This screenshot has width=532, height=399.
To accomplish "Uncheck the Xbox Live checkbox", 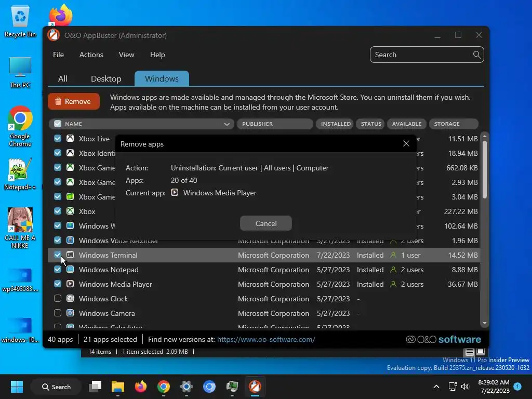I will pos(58,138).
